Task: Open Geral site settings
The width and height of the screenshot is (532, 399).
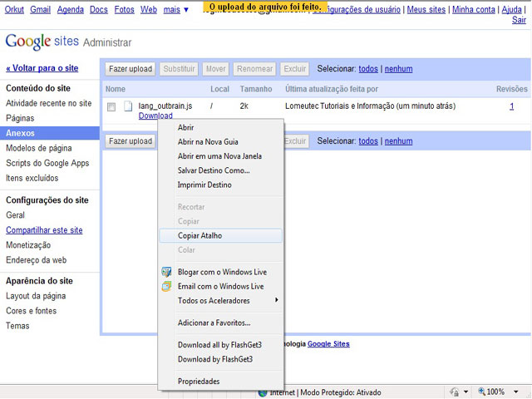Action: 15,215
